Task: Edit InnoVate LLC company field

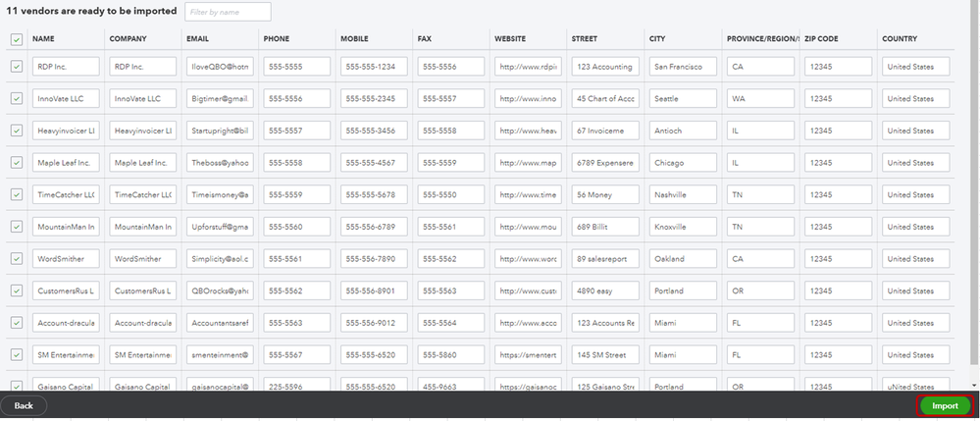Action: pos(142,98)
